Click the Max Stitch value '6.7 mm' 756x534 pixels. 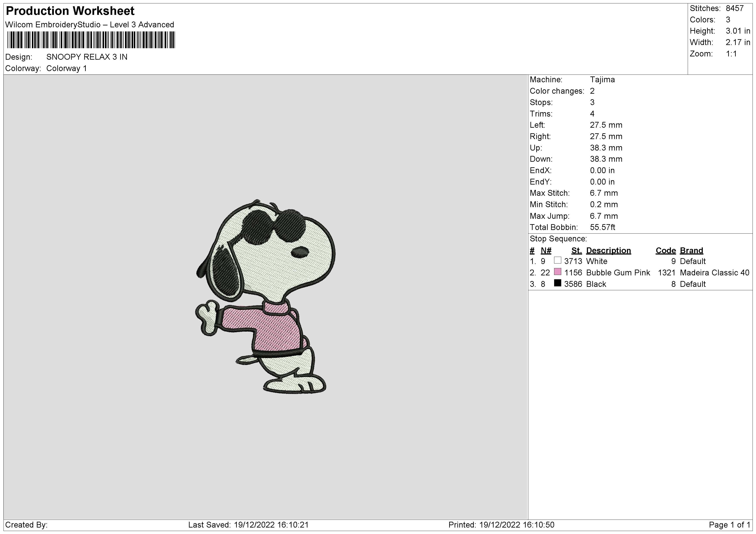(x=604, y=193)
